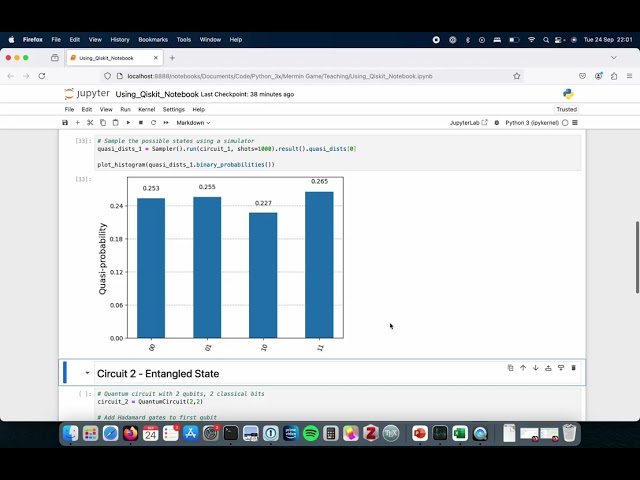640x480 pixels.
Task: Open the History menu in menu bar
Action: 120,40
